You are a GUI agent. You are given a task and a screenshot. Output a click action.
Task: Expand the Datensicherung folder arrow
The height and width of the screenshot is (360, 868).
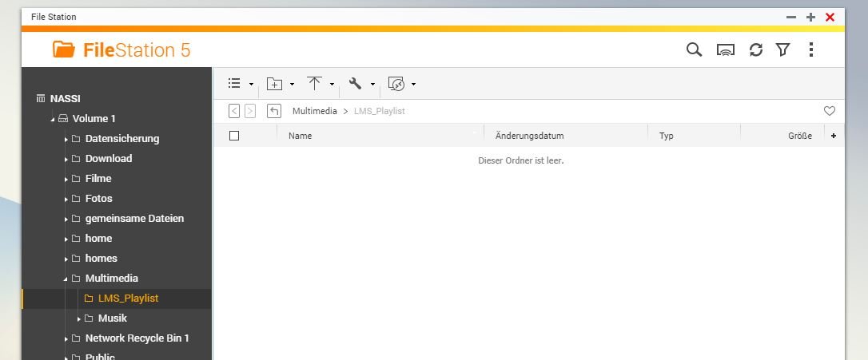66,139
